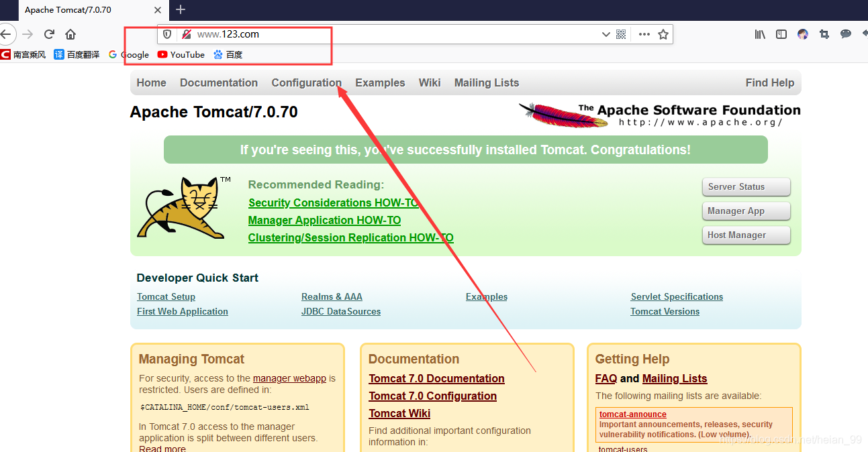
Task: Open the 南宫乘风 bookmark
Action: (x=23, y=55)
